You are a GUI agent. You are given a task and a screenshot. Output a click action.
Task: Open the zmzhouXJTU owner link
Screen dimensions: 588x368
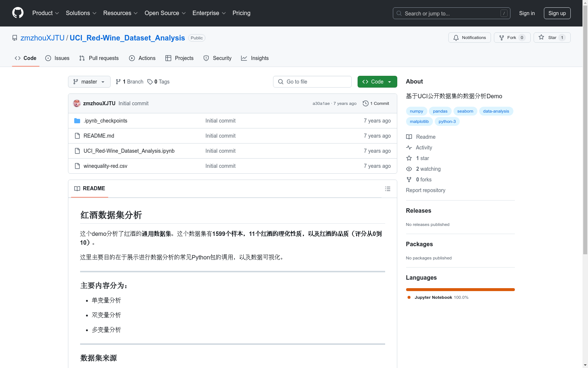click(x=43, y=38)
